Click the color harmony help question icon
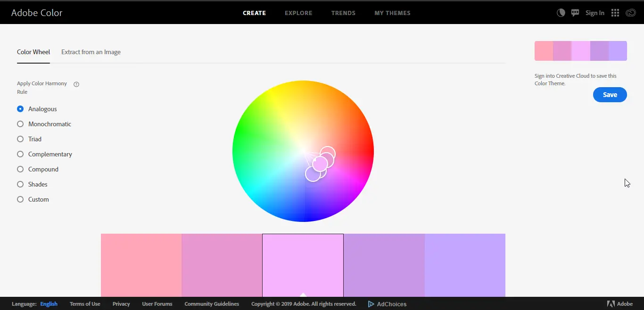The image size is (644, 310). [76, 84]
